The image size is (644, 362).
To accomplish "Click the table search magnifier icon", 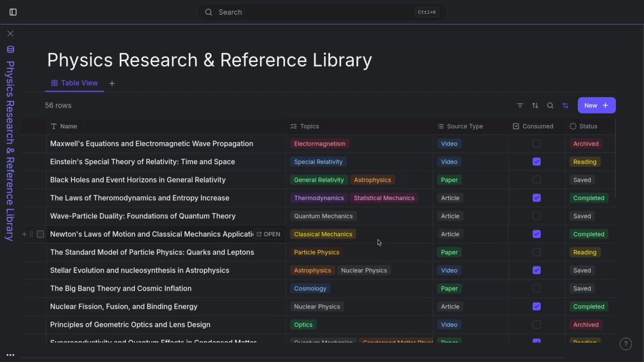I will 550,106.
